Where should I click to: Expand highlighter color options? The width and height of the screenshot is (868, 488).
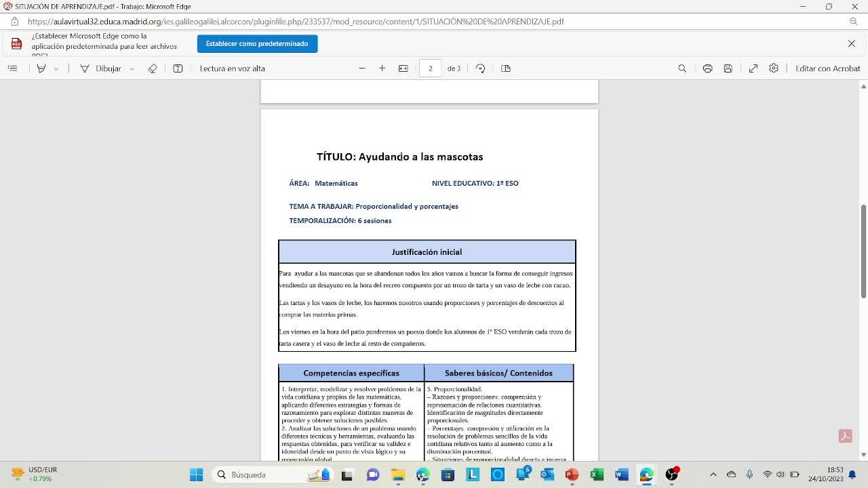[x=56, y=68]
